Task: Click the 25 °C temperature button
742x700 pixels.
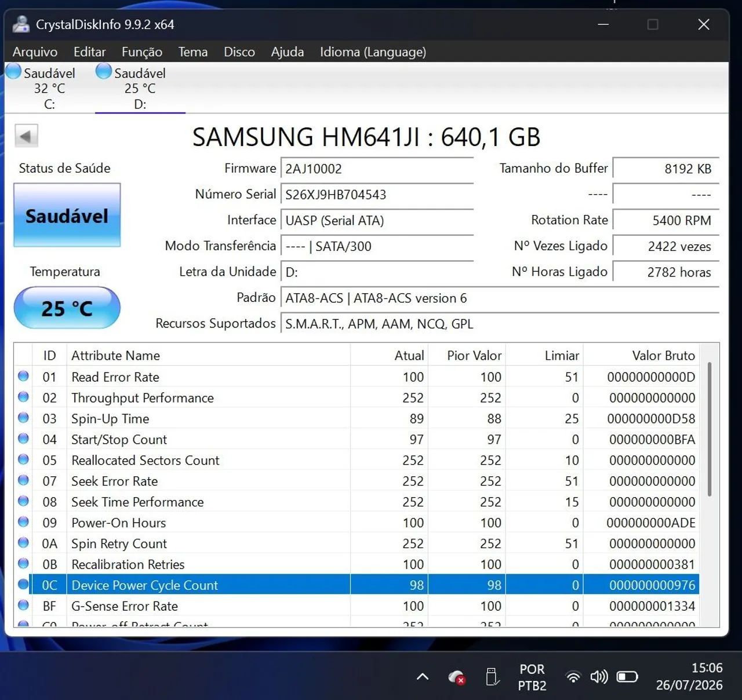Action: click(x=67, y=308)
